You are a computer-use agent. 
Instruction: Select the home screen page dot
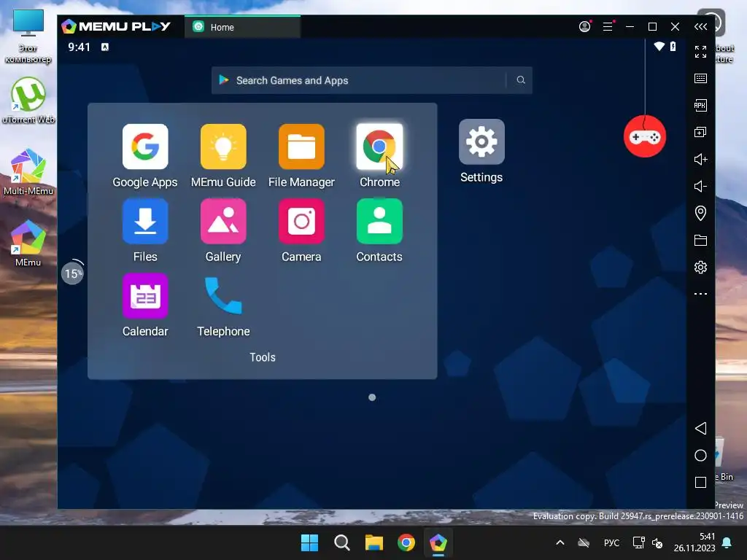(x=372, y=397)
